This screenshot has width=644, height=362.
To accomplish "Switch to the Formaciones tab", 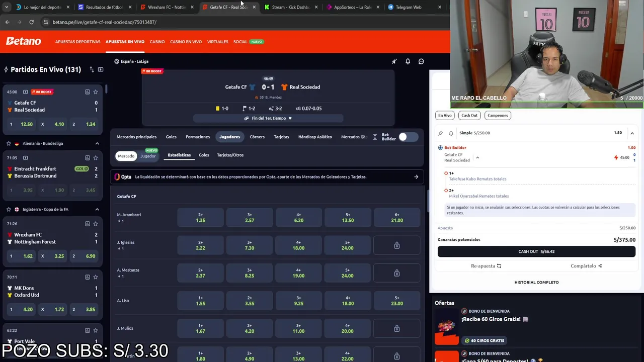I will click(x=198, y=137).
